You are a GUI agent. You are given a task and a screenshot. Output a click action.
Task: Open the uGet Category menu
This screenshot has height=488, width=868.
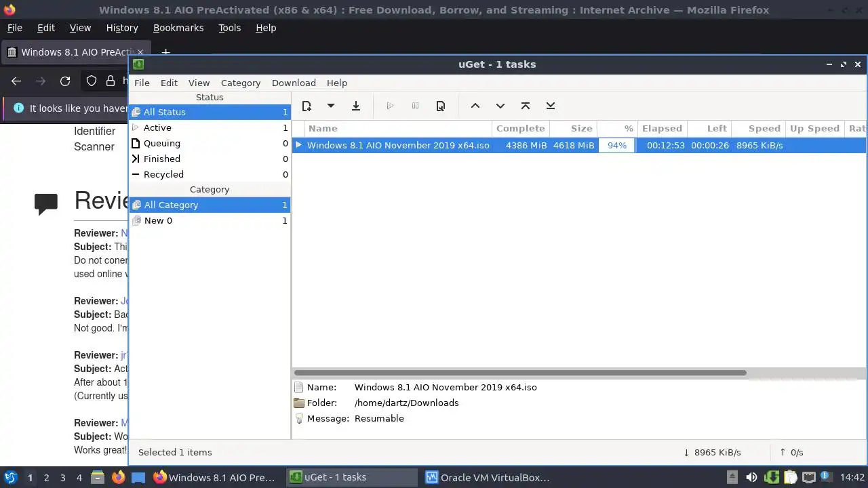click(x=241, y=83)
